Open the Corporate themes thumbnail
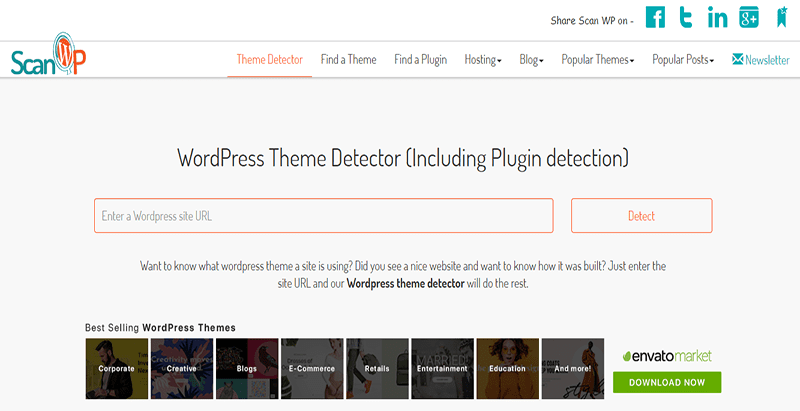 116,368
